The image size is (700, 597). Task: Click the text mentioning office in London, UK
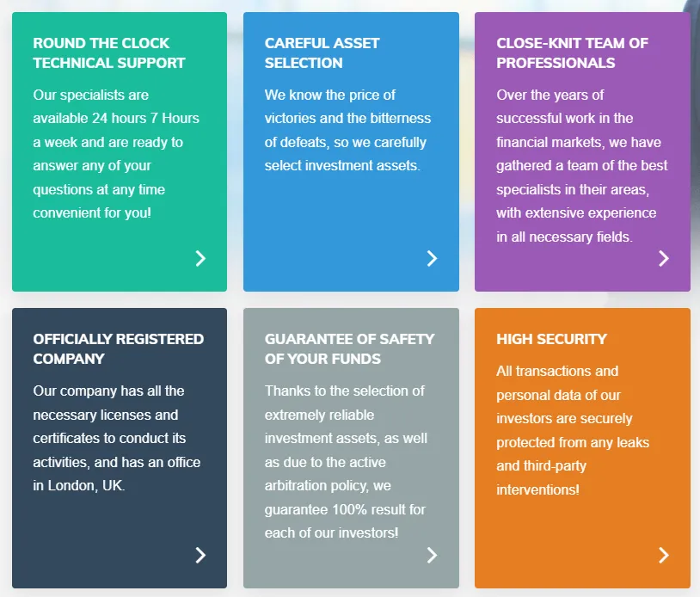tap(117, 438)
